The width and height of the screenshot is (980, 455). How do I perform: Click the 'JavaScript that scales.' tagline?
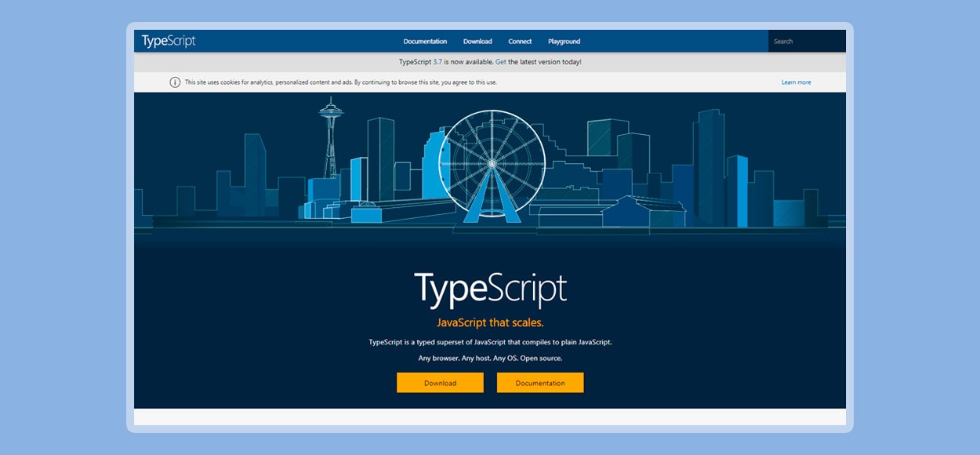tap(490, 322)
